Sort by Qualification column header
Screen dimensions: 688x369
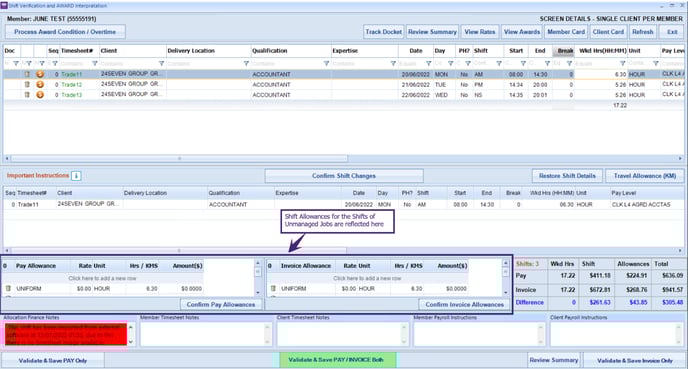click(291, 51)
